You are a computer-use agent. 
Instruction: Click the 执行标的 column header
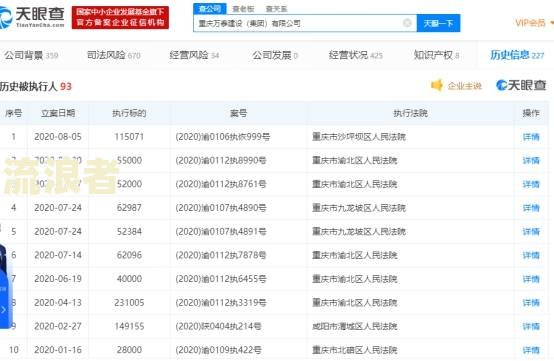pyautogui.click(x=129, y=113)
